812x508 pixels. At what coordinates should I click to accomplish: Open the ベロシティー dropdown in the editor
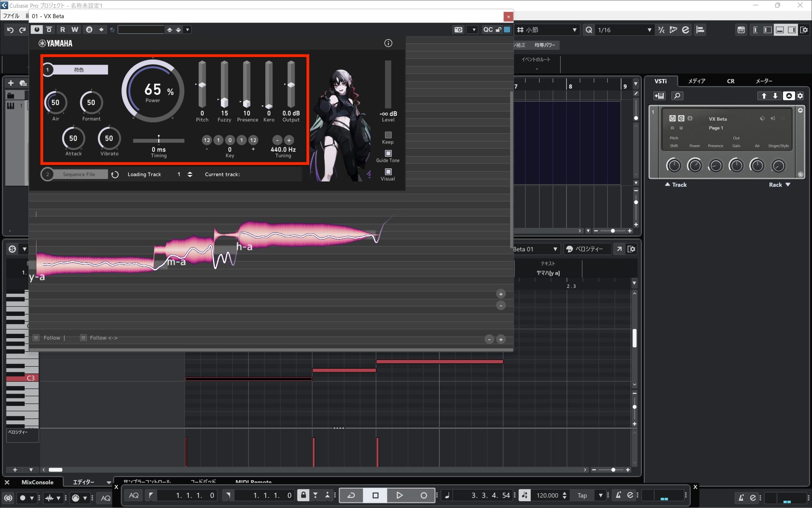point(588,249)
